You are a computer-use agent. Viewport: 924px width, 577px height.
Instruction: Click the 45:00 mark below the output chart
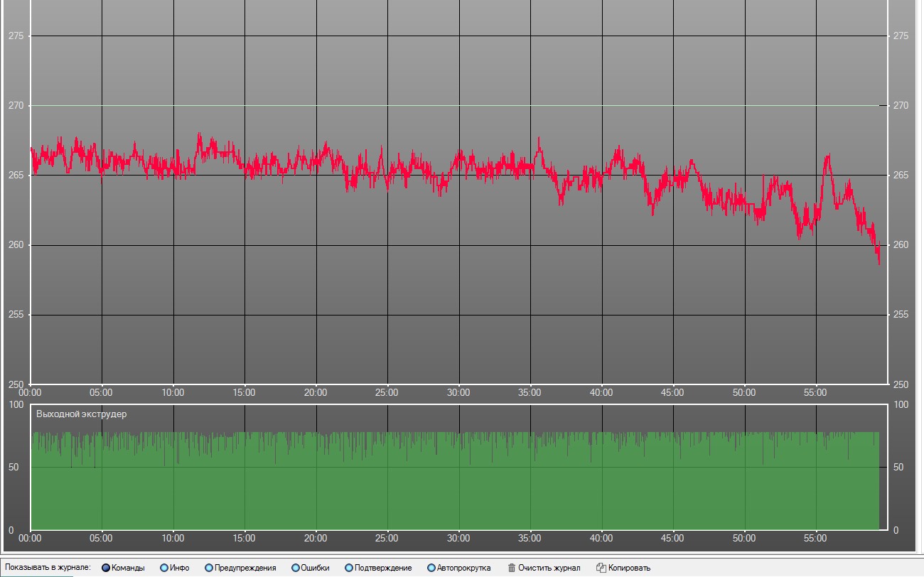[x=672, y=539]
